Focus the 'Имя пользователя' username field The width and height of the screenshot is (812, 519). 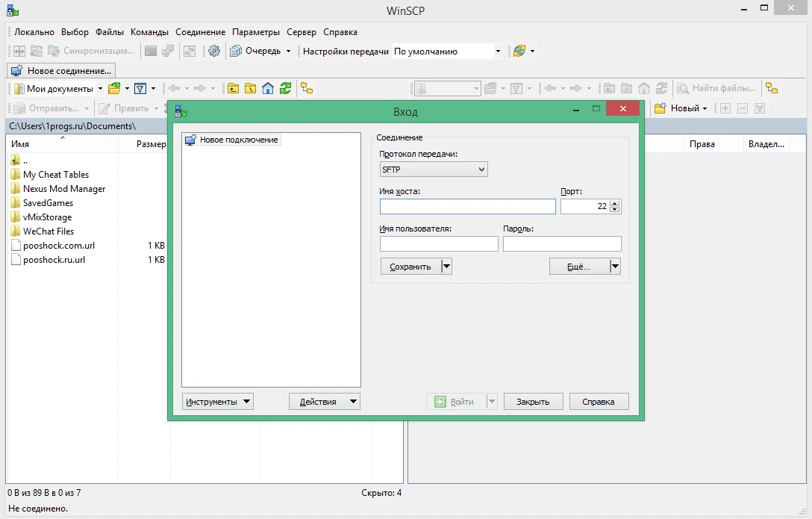point(439,244)
